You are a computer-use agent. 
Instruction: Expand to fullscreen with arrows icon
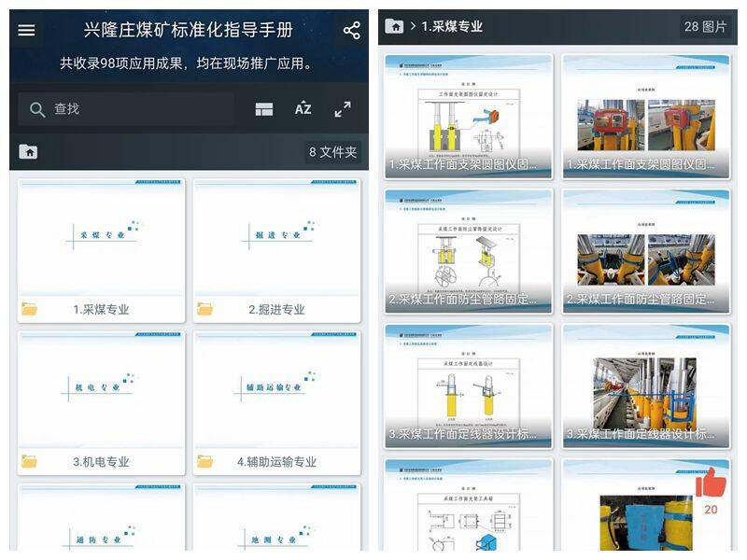[x=343, y=109]
